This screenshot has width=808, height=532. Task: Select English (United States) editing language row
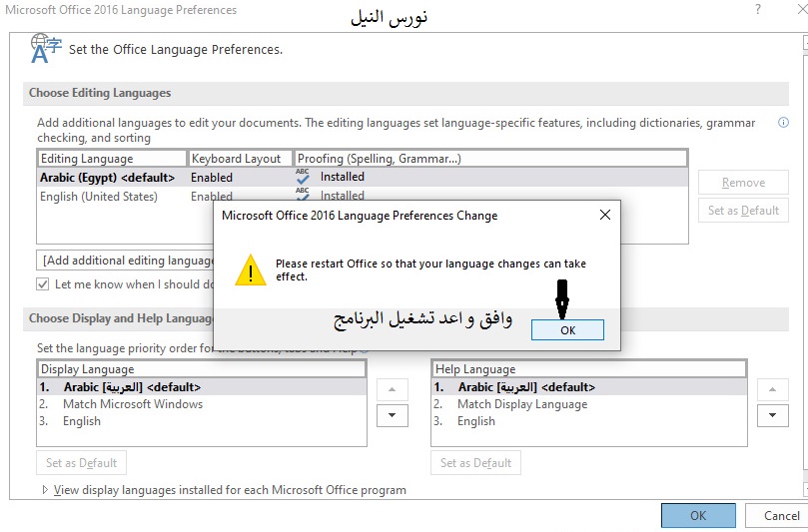coord(99,197)
